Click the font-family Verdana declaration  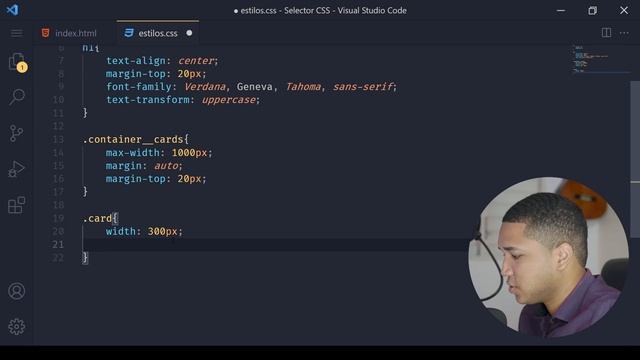coord(251,87)
